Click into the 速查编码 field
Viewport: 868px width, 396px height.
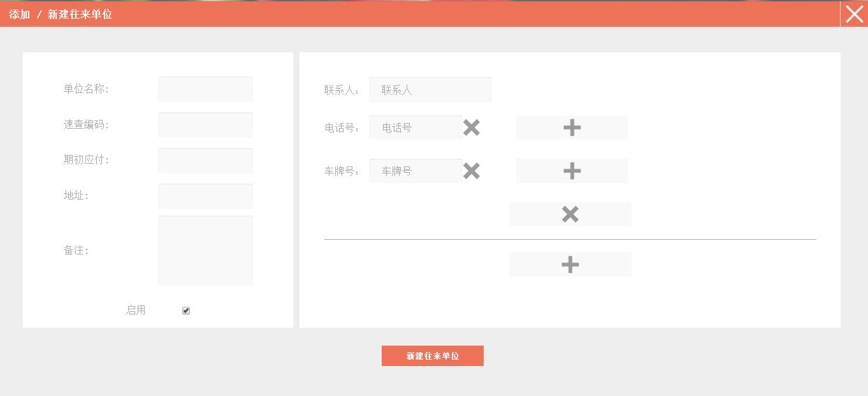point(205,125)
